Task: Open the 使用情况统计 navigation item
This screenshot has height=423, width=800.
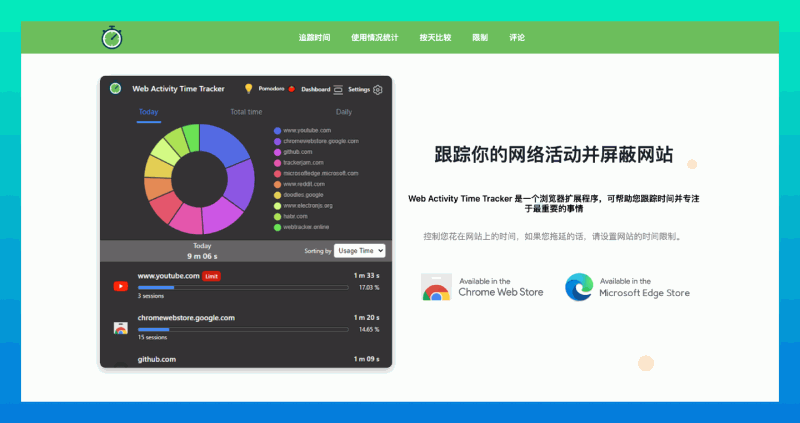Action: click(x=374, y=38)
